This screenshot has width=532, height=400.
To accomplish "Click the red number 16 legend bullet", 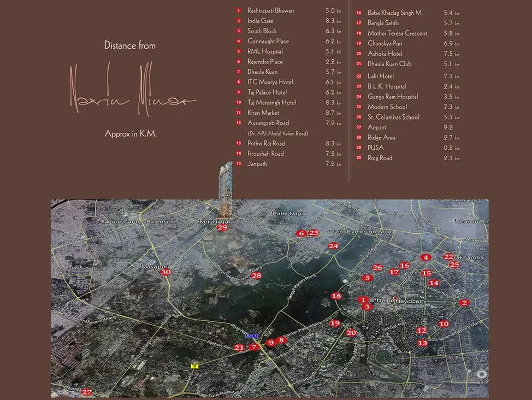I will coord(359,13).
